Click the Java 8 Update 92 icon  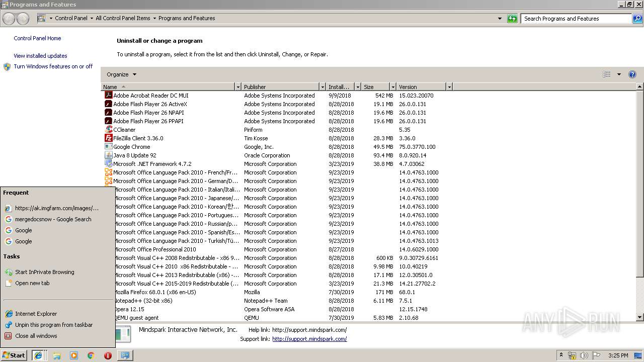point(108,155)
